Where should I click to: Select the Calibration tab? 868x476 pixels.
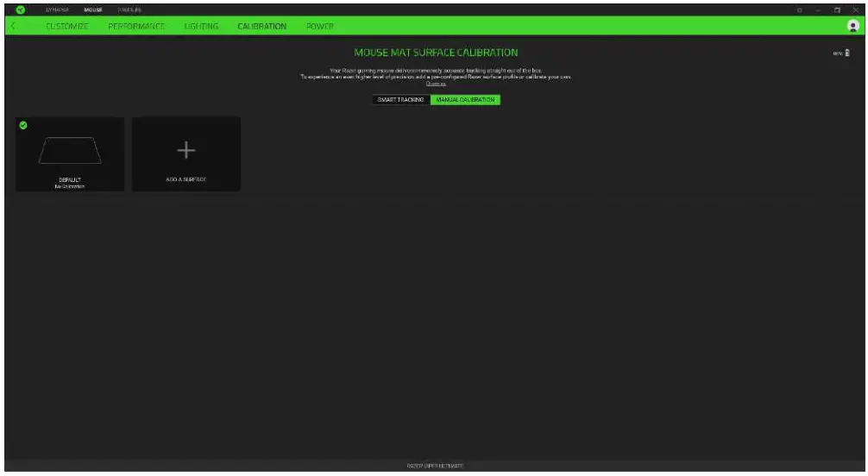pos(261,26)
